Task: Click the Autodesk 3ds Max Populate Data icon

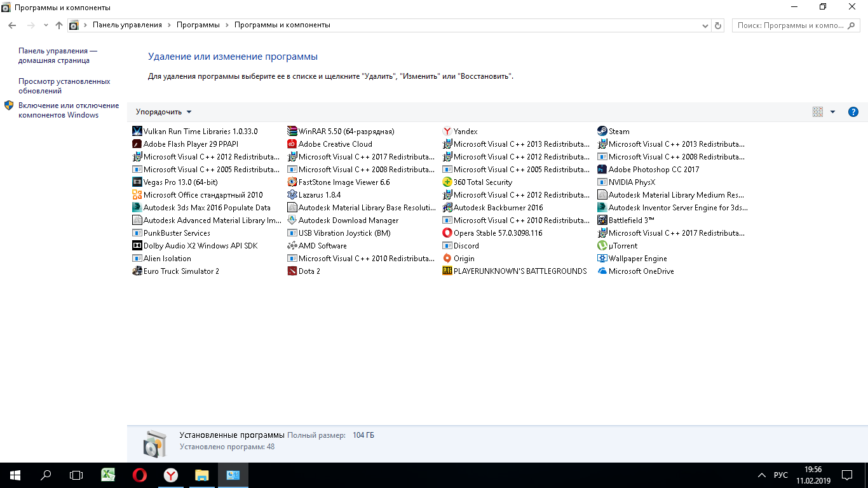Action: 137,208
